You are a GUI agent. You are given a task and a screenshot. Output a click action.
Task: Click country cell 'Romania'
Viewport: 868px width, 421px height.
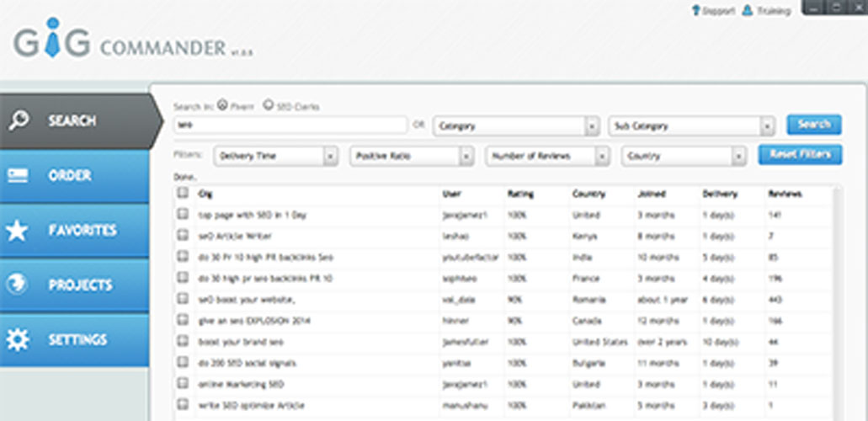click(x=589, y=300)
